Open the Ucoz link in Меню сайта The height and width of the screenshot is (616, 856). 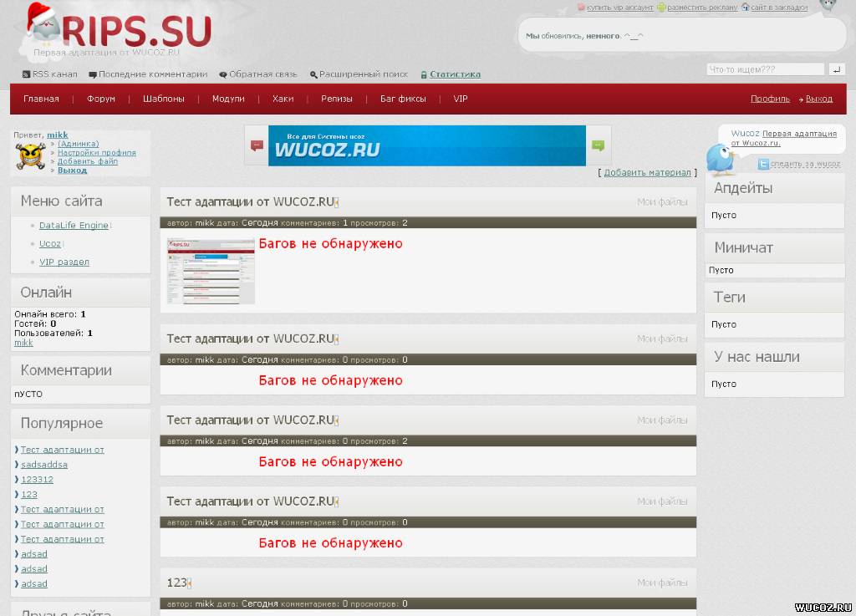point(49,244)
